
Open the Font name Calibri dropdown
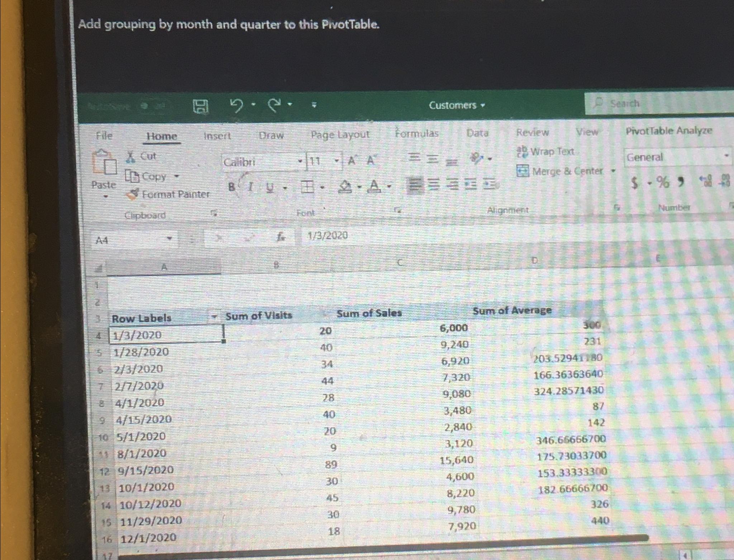[x=300, y=161]
